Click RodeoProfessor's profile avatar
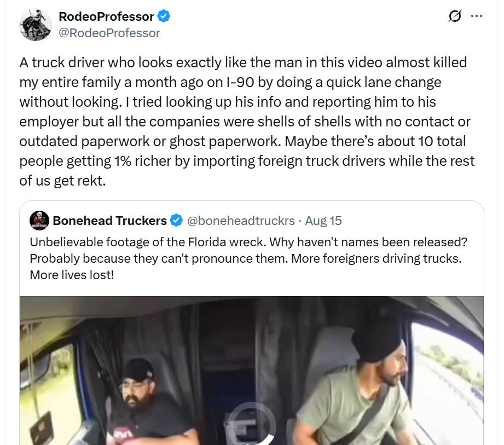Viewport: 504px width, 445px height. point(36,25)
